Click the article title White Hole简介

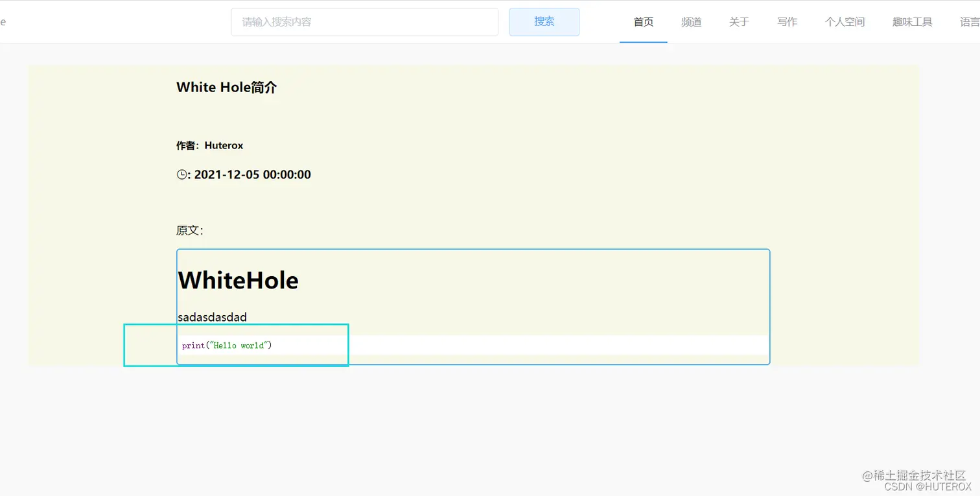point(226,87)
